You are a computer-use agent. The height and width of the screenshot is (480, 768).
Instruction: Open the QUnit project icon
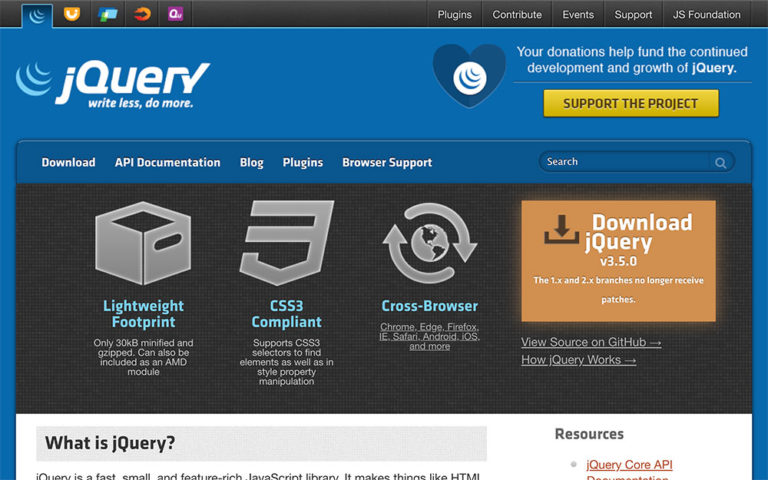click(x=175, y=14)
